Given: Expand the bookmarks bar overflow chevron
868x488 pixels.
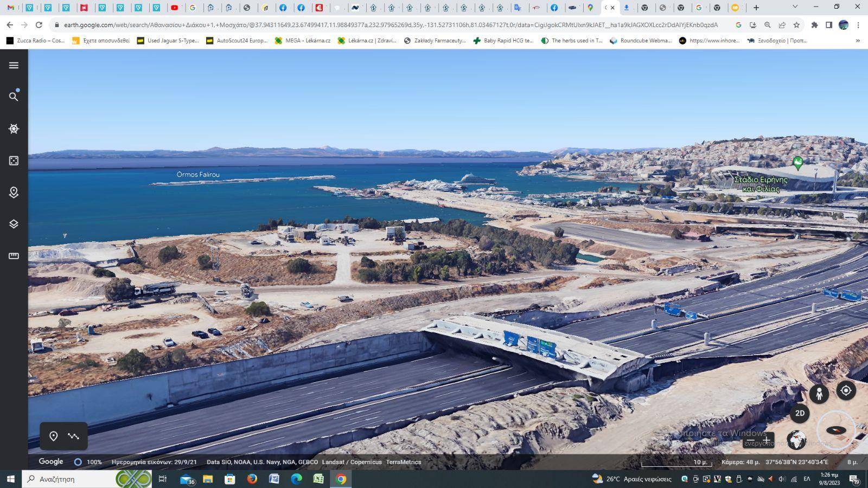Looking at the screenshot, I should 858,40.
